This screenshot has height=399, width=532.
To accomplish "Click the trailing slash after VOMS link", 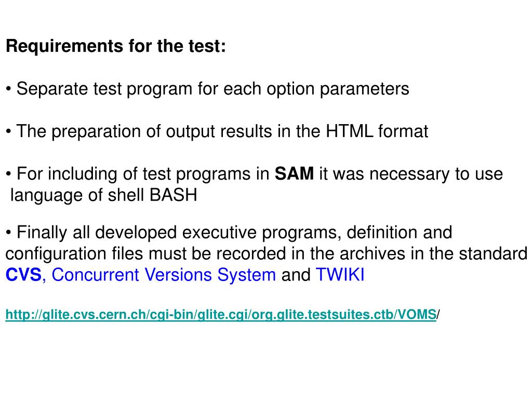I will 438,314.
